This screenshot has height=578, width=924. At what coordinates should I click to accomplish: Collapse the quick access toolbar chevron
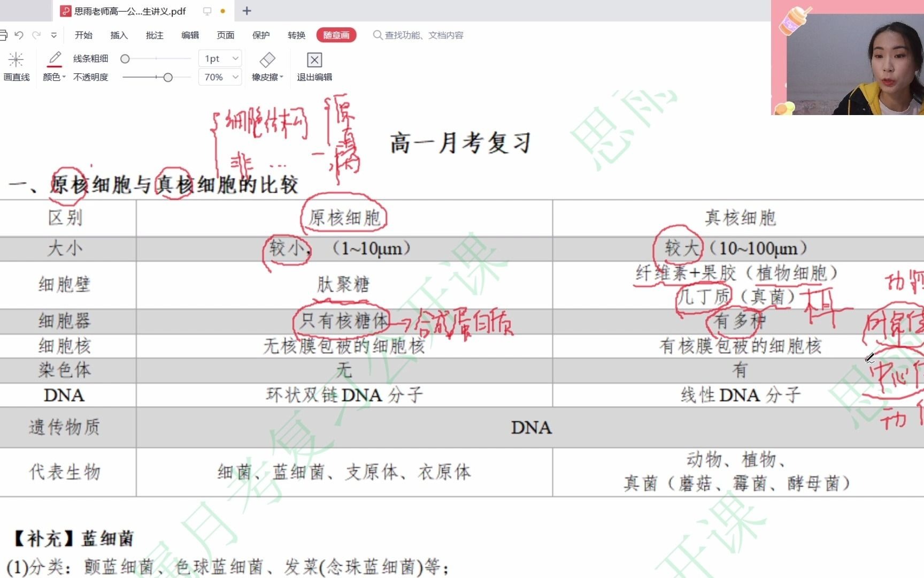click(x=54, y=35)
